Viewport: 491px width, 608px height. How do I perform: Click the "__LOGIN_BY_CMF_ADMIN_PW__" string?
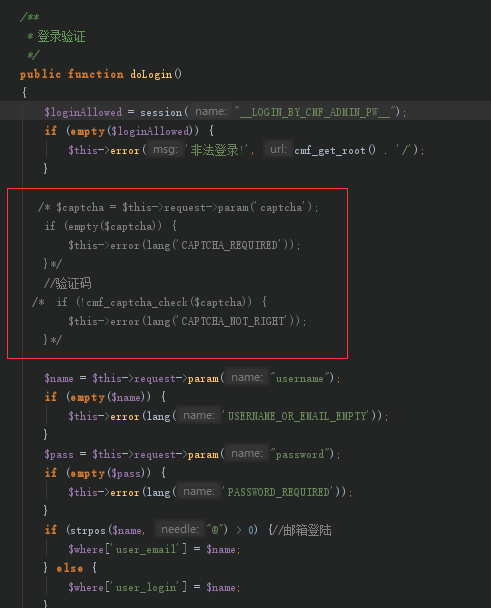tap(315, 112)
